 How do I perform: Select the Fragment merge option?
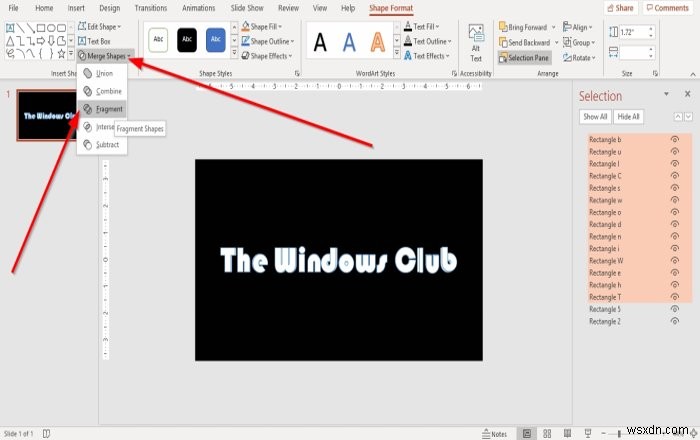(x=102, y=109)
